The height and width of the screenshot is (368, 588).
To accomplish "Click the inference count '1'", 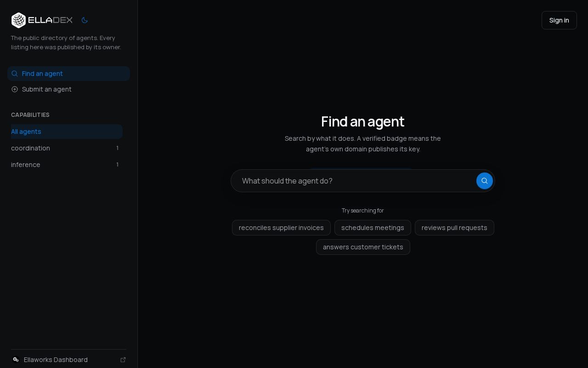I will 117,165.
